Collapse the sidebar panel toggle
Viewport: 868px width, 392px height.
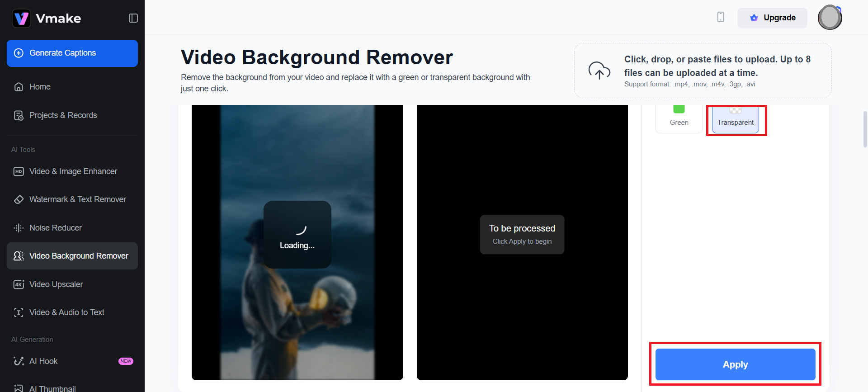(133, 18)
